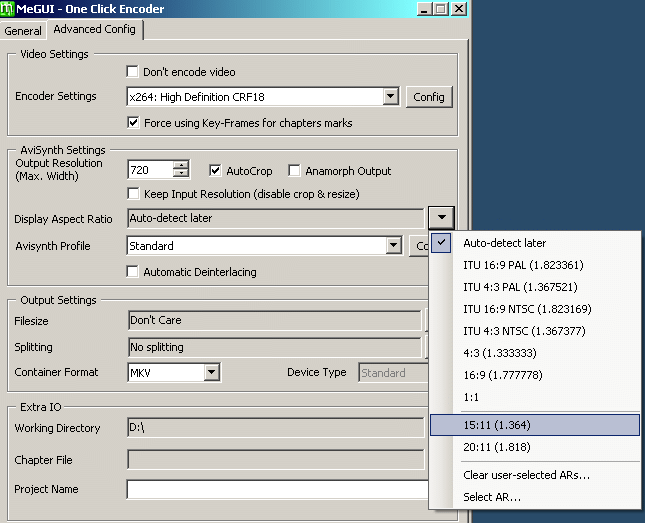This screenshot has width=645, height=523.
Task: Switch to the General tab
Action: (23, 31)
